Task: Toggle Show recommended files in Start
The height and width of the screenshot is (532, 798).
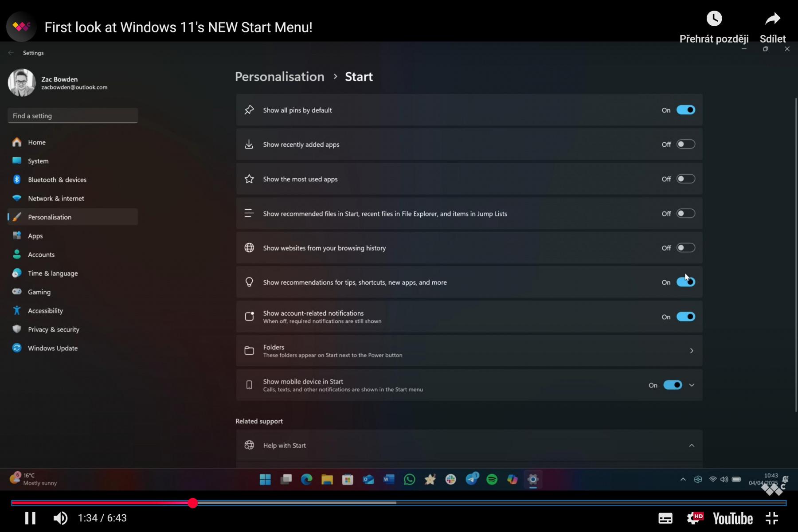Action: tap(685, 214)
